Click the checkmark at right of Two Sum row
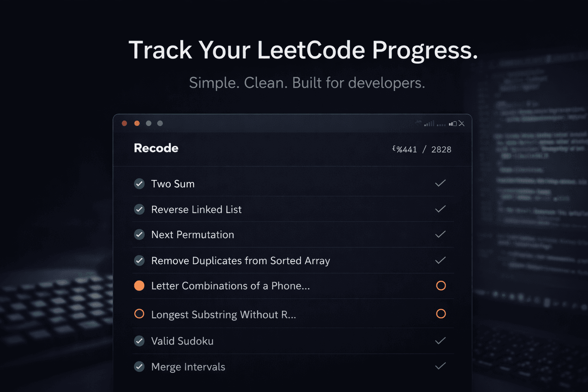 click(x=440, y=183)
